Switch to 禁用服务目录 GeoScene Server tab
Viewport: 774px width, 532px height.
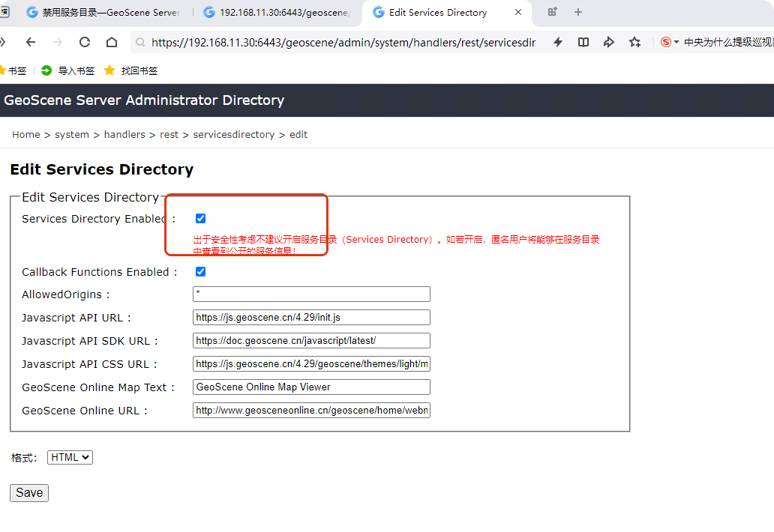[x=103, y=13]
